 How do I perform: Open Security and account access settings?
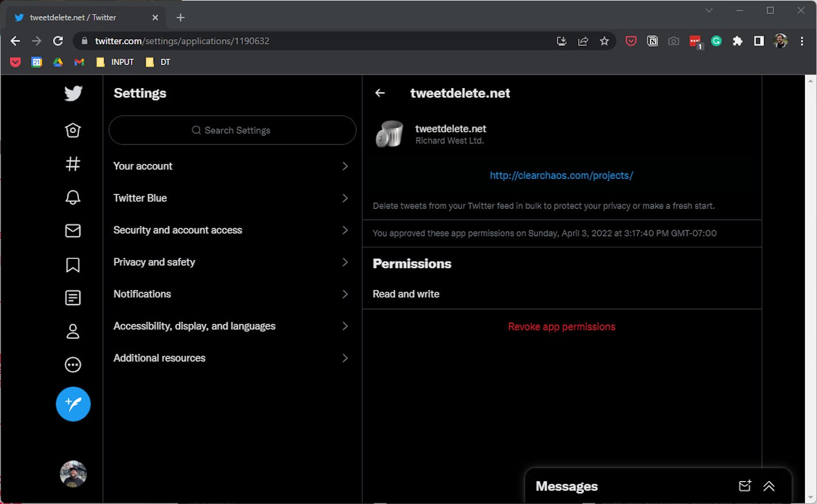(x=178, y=230)
